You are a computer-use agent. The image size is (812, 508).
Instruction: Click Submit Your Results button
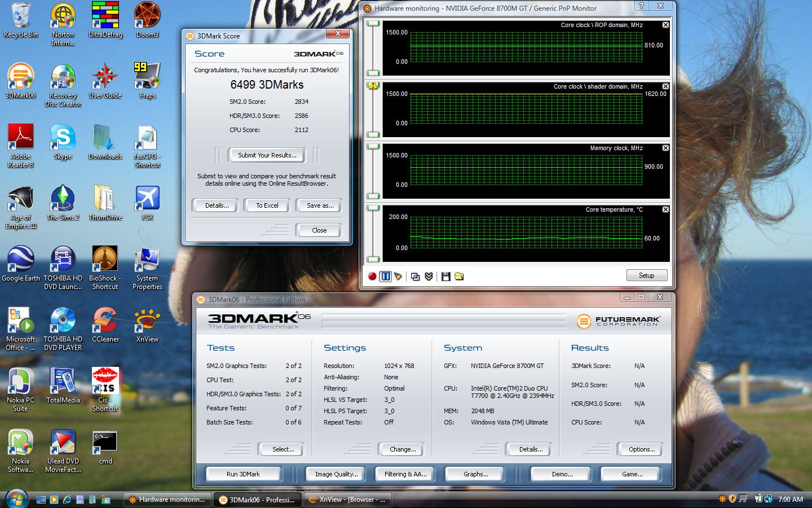tap(267, 155)
